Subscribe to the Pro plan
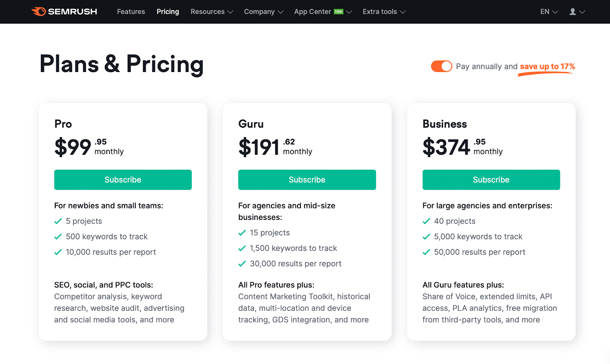 (x=123, y=180)
